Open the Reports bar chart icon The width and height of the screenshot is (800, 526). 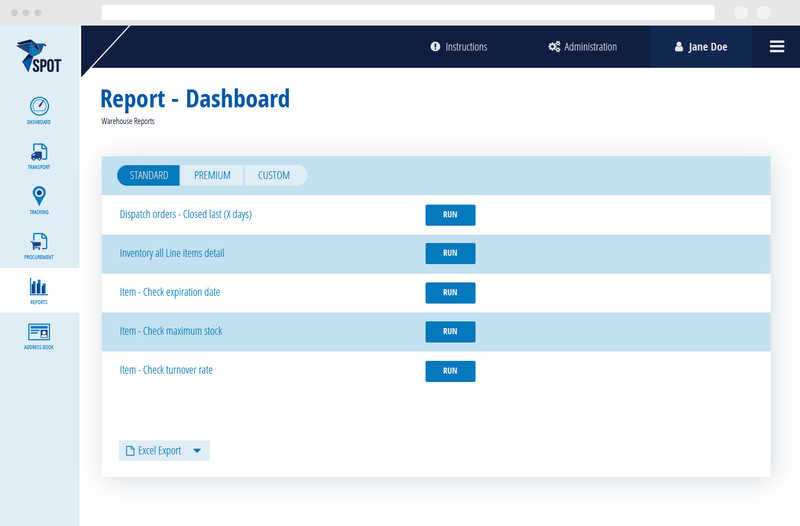pyautogui.click(x=39, y=288)
